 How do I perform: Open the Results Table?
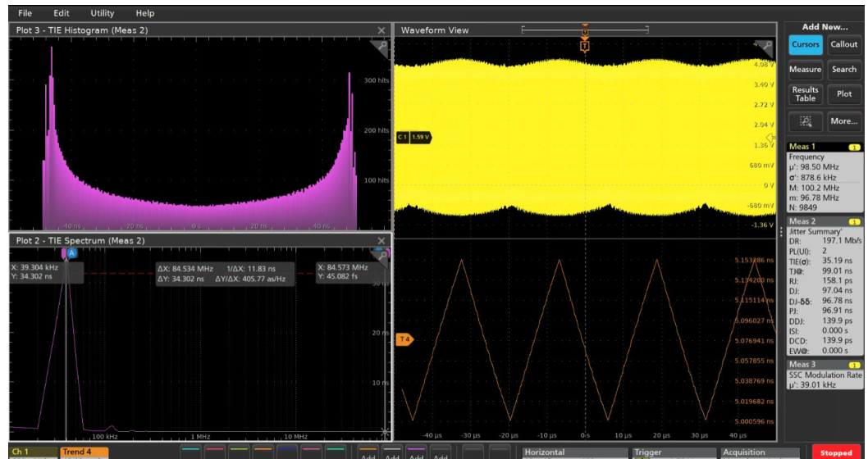click(806, 94)
